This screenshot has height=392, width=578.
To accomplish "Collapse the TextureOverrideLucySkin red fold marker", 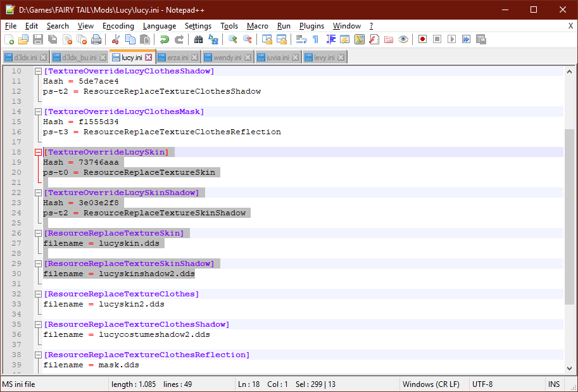I will [38, 152].
